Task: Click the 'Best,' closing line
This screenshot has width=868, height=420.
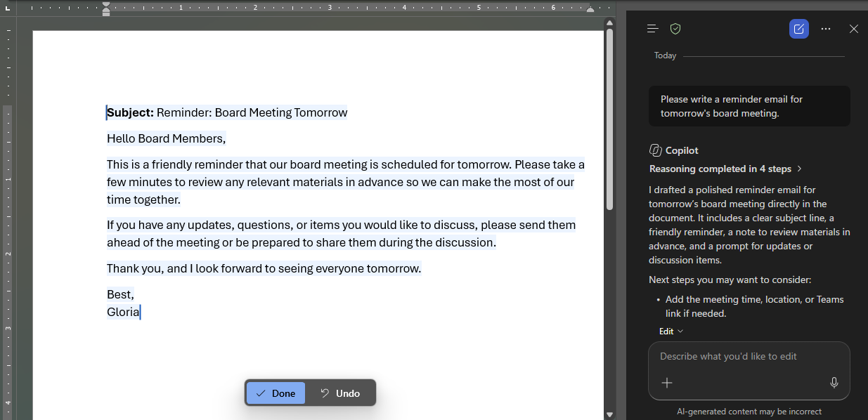Action: coord(120,294)
